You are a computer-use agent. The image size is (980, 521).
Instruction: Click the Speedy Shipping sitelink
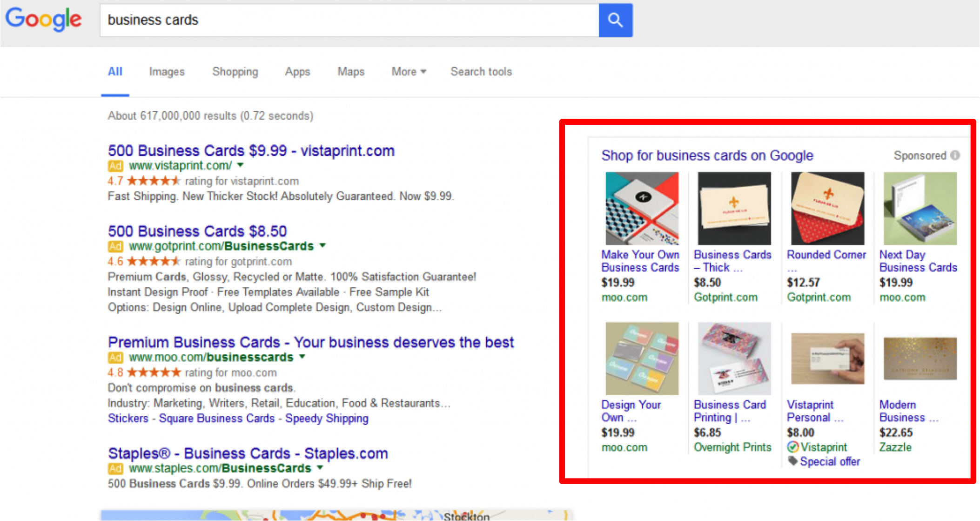327,419
